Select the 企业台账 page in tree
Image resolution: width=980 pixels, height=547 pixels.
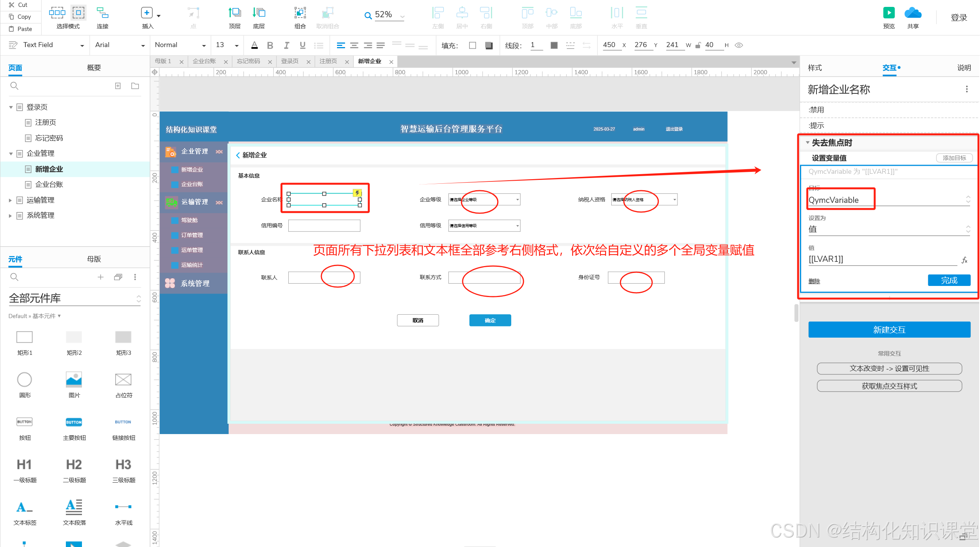[49, 185]
